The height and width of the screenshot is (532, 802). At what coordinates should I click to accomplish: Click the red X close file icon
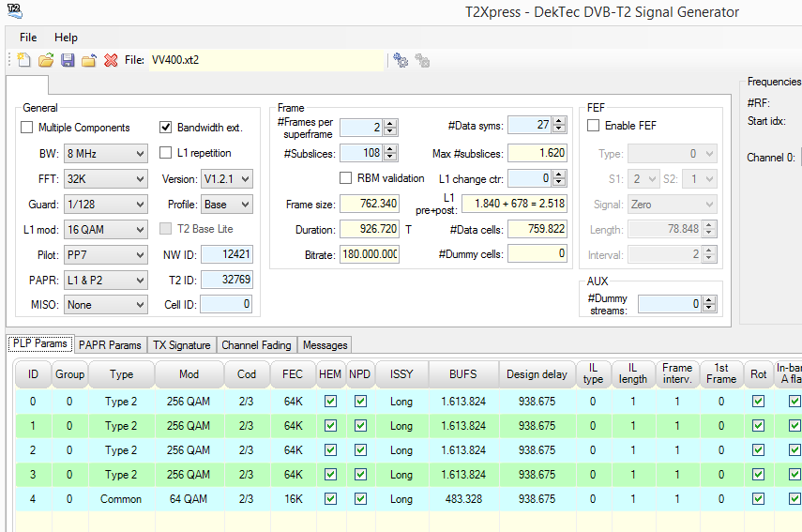tap(111, 60)
